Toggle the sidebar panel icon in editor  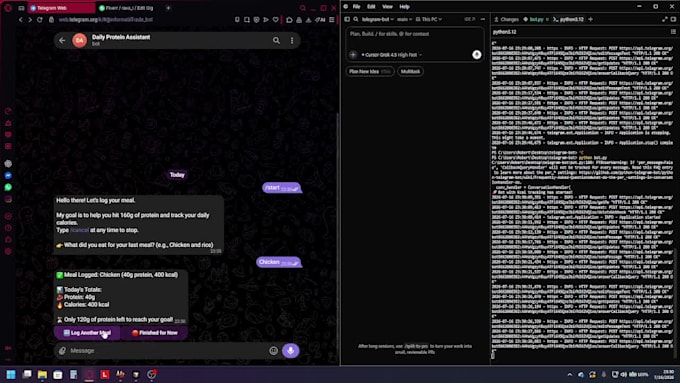click(347, 19)
